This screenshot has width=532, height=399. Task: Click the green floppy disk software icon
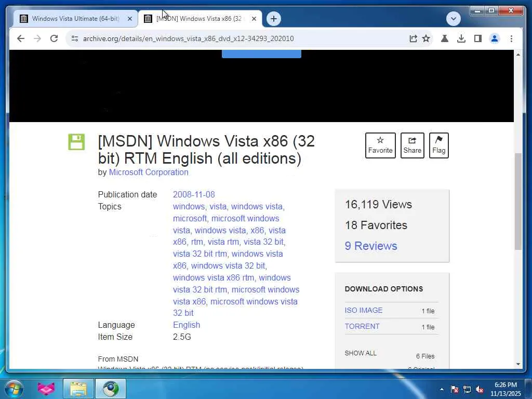click(x=76, y=142)
